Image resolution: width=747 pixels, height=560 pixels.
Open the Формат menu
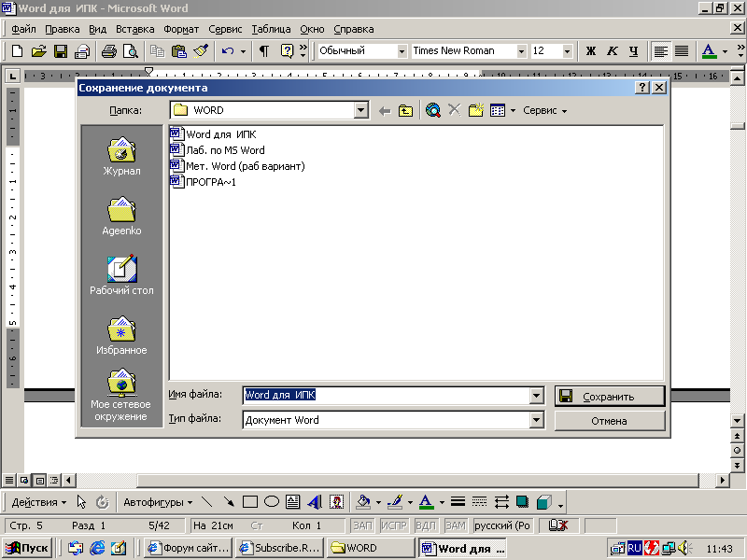click(181, 29)
